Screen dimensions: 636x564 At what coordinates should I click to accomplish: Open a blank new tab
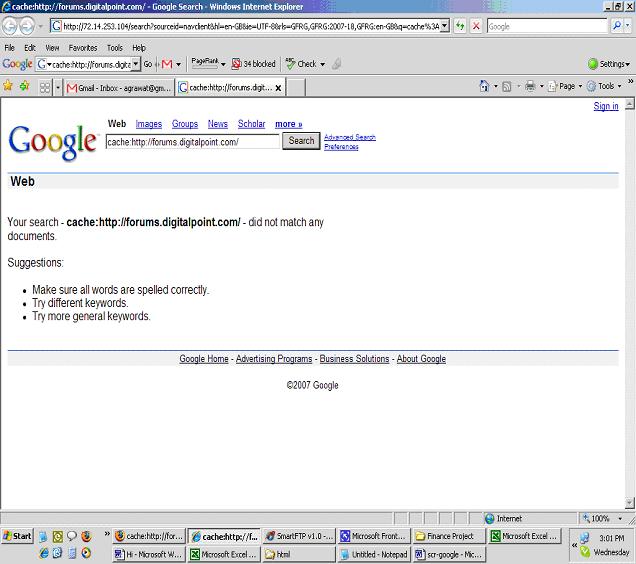[296, 88]
